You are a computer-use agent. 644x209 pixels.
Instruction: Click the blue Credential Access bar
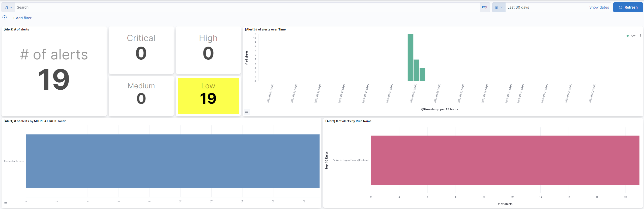click(x=172, y=161)
